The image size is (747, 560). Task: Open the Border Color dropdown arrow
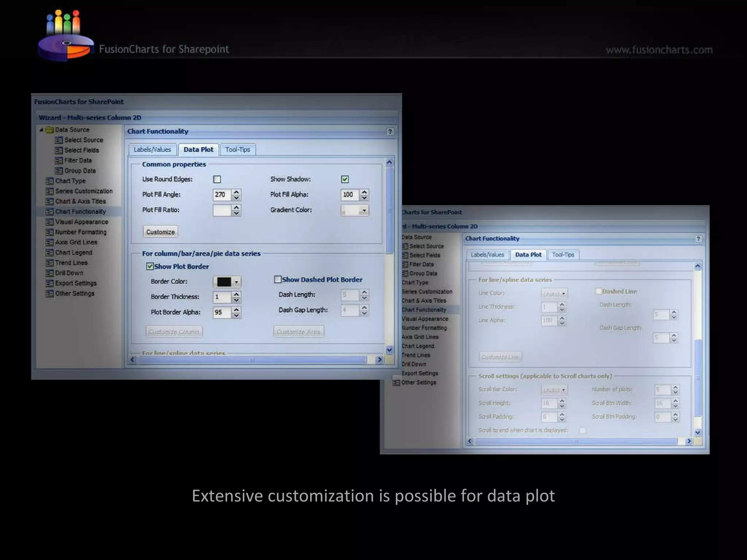[x=236, y=282]
